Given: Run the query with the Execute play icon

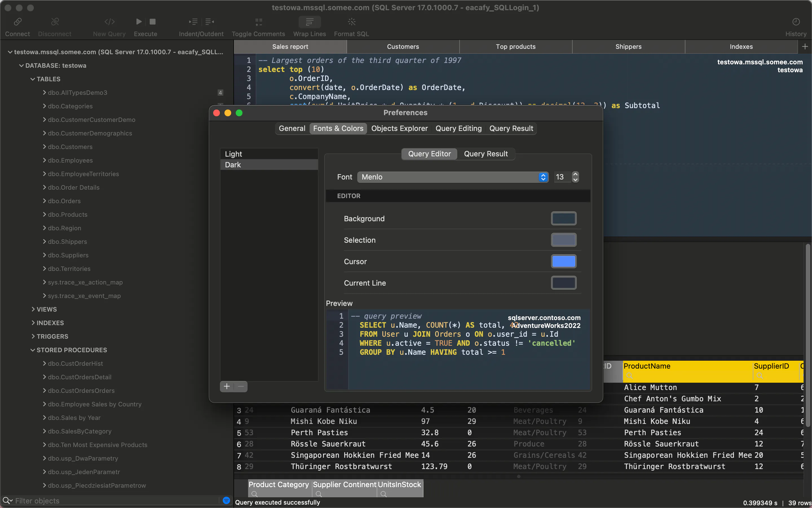Looking at the screenshot, I should (x=139, y=22).
